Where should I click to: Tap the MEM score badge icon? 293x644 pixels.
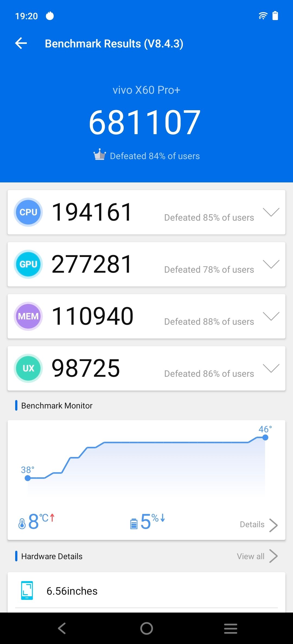click(28, 316)
